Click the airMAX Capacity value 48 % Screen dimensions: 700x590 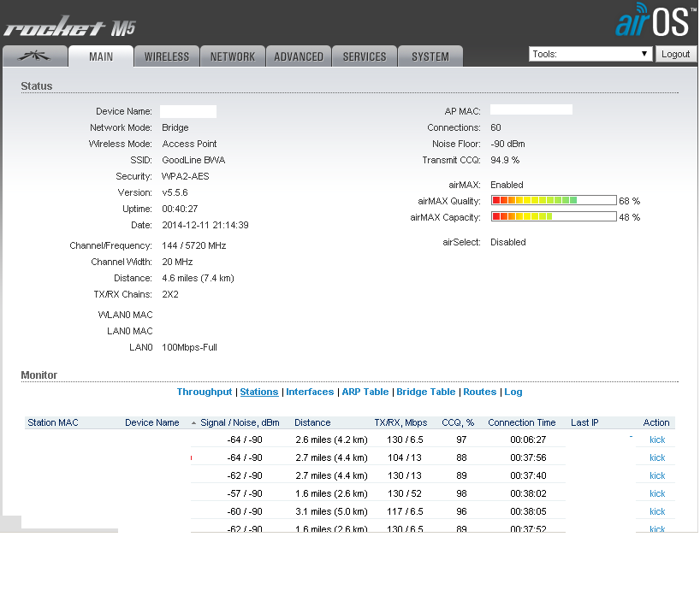[x=630, y=217]
